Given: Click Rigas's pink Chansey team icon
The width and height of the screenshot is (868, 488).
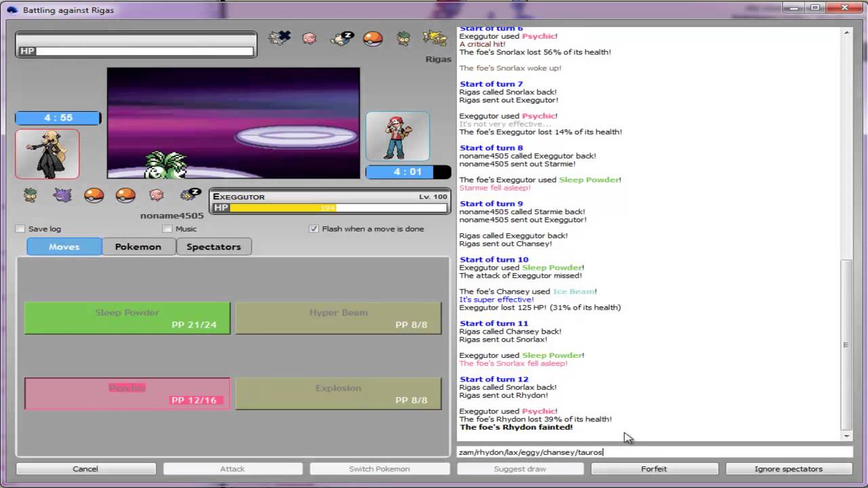Looking at the screenshot, I should [309, 39].
